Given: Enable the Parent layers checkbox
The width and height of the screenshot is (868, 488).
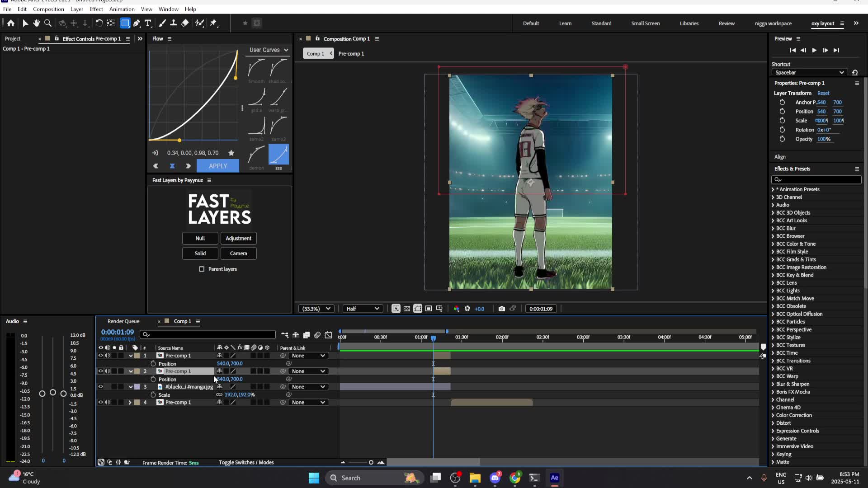Looking at the screenshot, I should 202,269.
